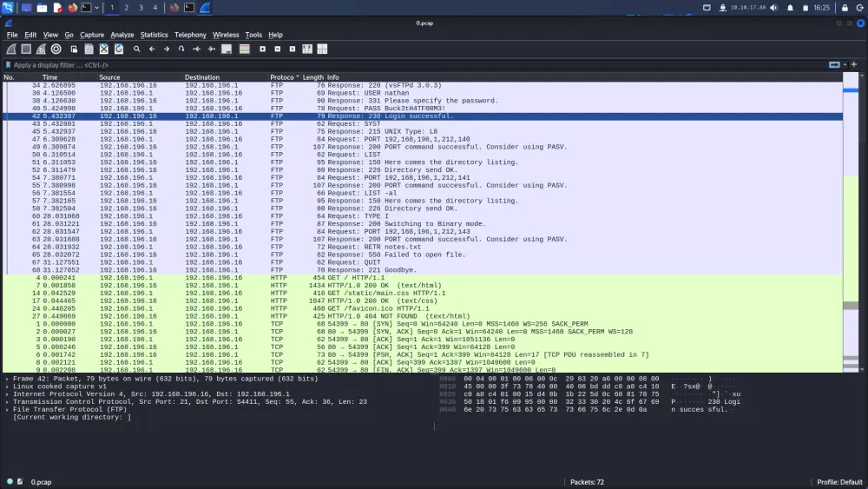Image resolution: width=868 pixels, height=489 pixels.
Task: Reset packet text to normal size
Action: (293, 50)
